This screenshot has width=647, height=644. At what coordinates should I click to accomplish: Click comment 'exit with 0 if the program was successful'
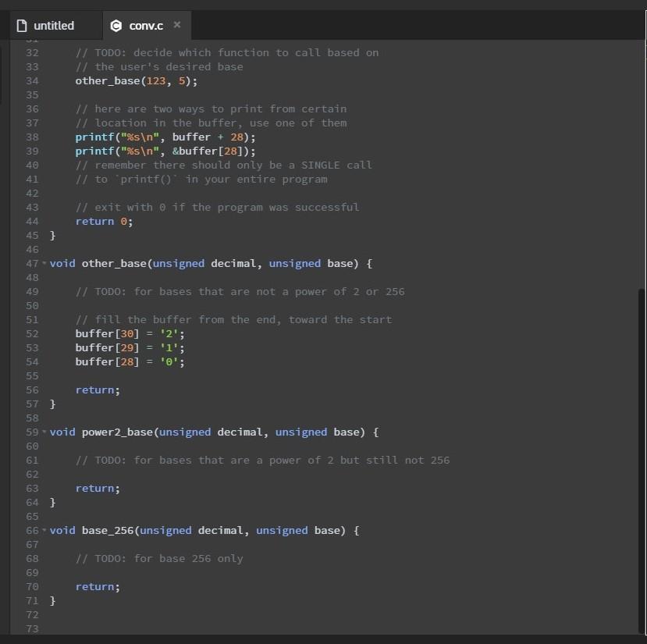coord(218,207)
